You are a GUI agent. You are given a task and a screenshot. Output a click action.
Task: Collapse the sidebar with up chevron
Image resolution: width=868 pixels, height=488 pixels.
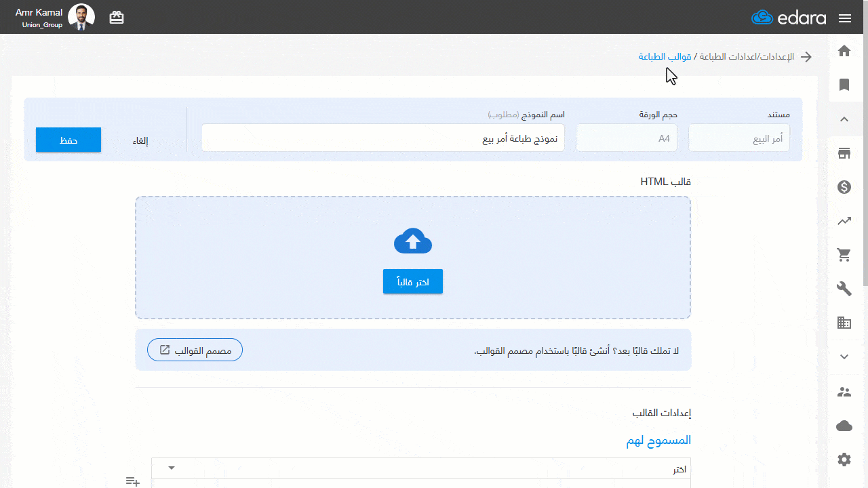click(844, 119)
